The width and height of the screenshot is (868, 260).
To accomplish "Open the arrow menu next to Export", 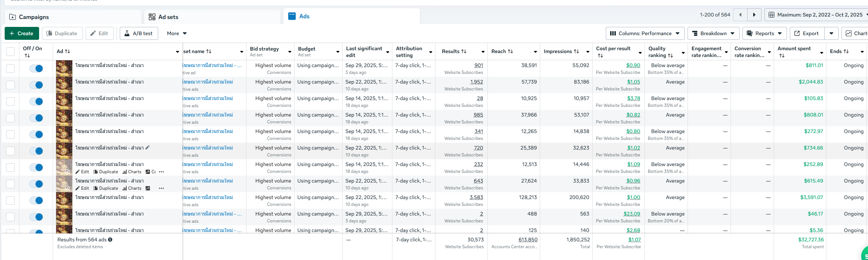I will click(831, 33).
